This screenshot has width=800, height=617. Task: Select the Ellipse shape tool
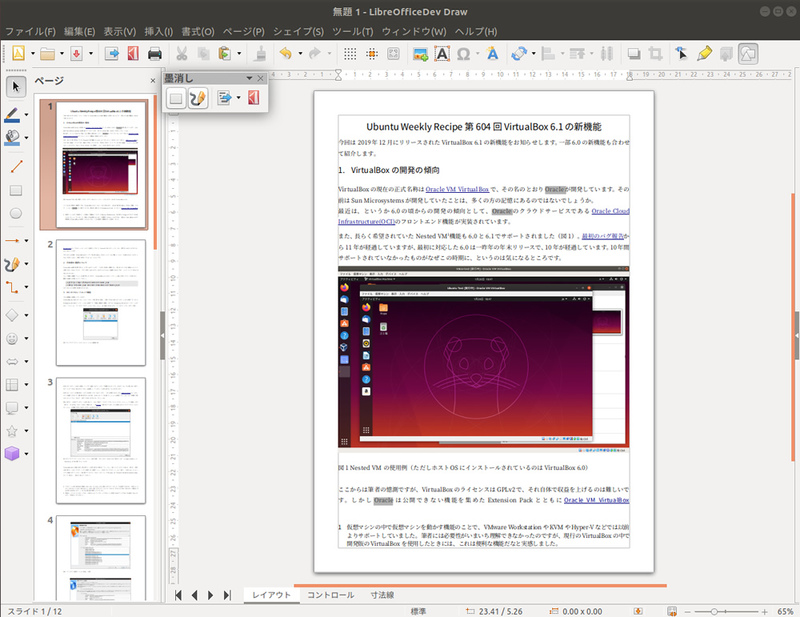point(16,213)
